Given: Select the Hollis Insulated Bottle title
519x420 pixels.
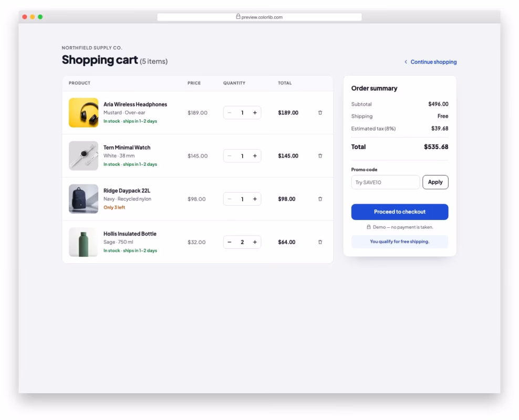Looking at the screenshot, I should click(130, 234).
